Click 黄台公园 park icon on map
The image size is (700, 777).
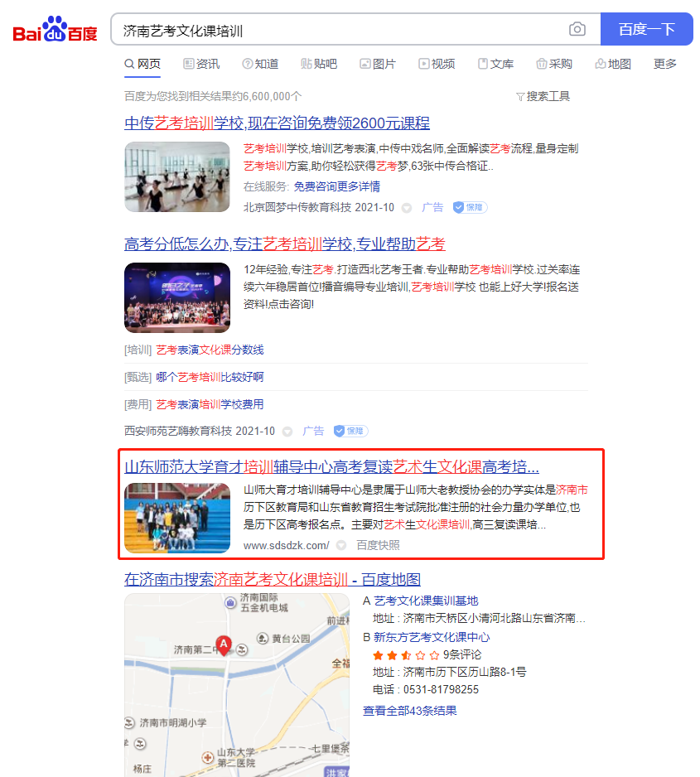point(262,639)
